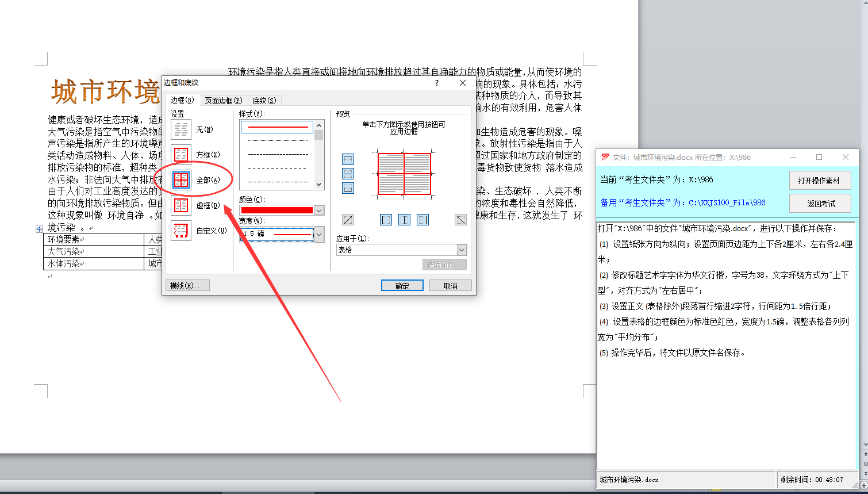Viewport: 868px width, 494px height.
Task: Open the 宽度(W) width dropdown arrow
Action: [x=319, y=234]
